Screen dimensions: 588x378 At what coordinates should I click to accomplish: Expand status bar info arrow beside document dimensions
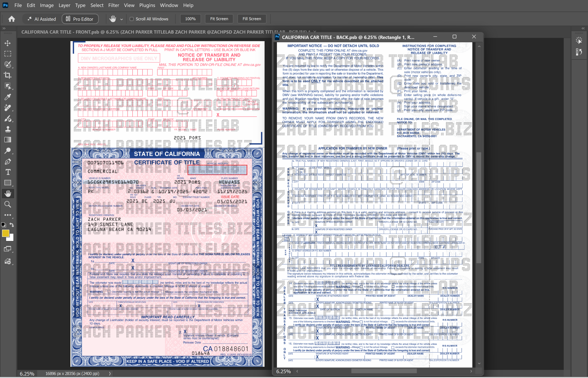click(x=110, y=374)
